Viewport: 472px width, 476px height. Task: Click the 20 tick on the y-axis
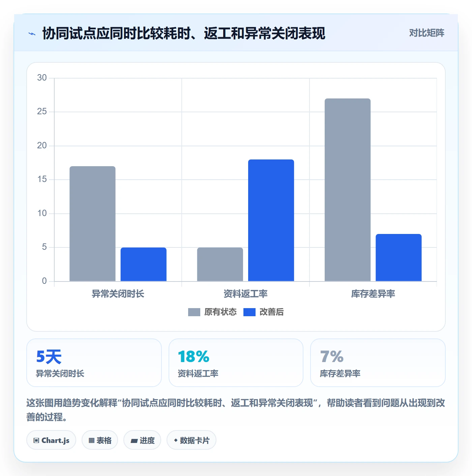pos(42,146)
